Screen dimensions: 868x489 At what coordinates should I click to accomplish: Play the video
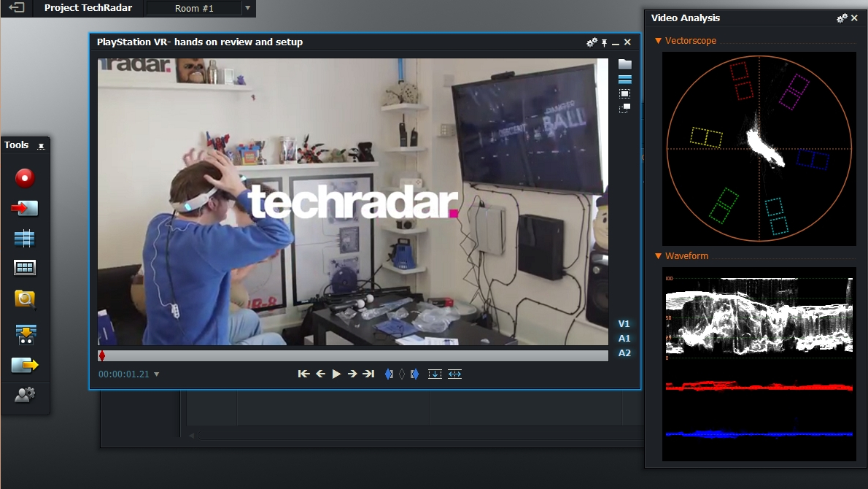click(x=336, y=374)
